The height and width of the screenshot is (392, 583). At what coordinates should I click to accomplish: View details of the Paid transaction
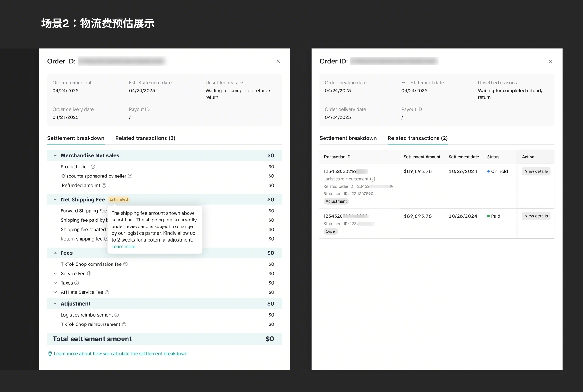click(536, 216)
